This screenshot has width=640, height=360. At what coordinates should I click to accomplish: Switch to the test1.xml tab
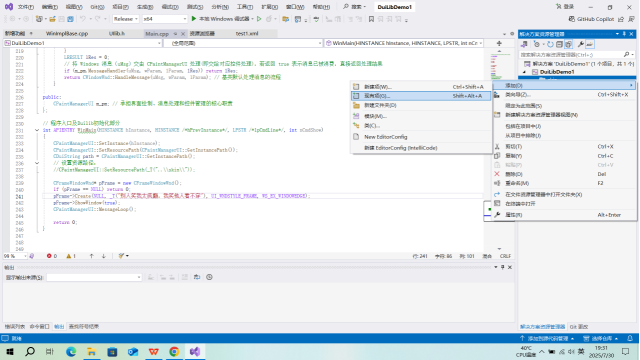[x=247, y=33]
